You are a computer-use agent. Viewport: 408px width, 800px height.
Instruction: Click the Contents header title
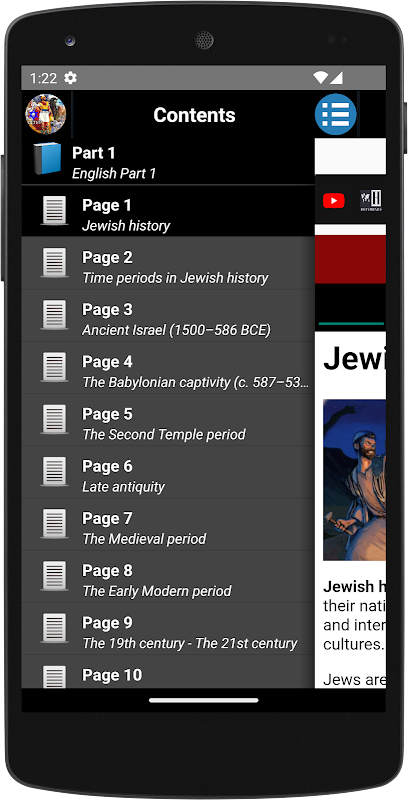(x=194, y=115)
